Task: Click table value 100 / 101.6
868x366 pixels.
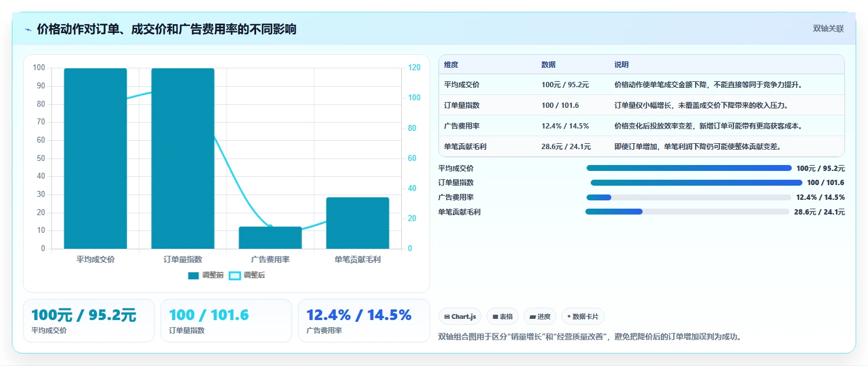Action: [560, 105]
